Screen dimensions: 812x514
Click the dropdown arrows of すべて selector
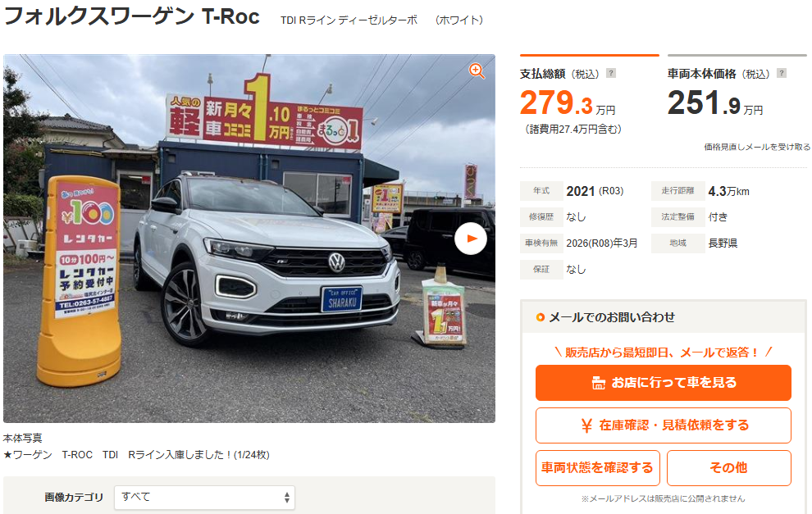[x=287, y=498]
